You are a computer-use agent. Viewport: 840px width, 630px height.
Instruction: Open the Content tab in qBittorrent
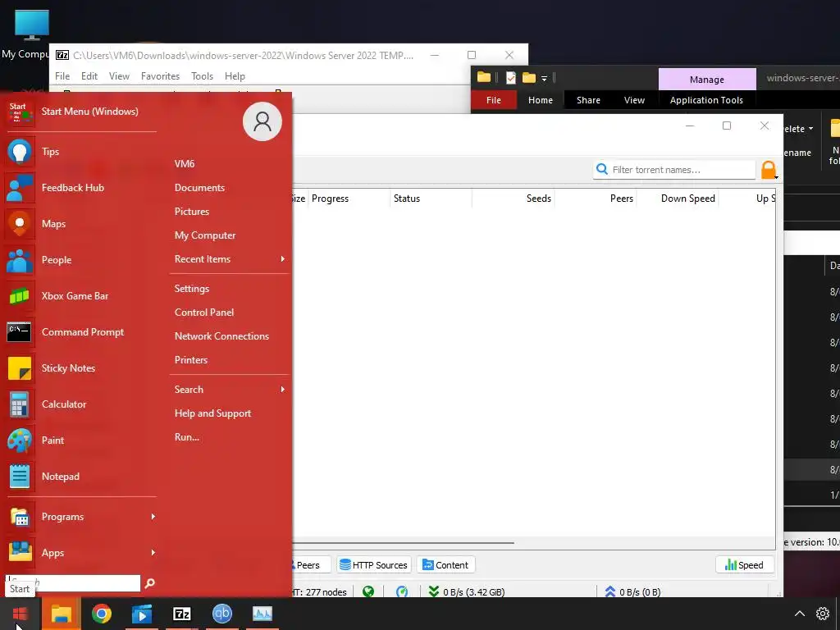(x=445, y=565)
